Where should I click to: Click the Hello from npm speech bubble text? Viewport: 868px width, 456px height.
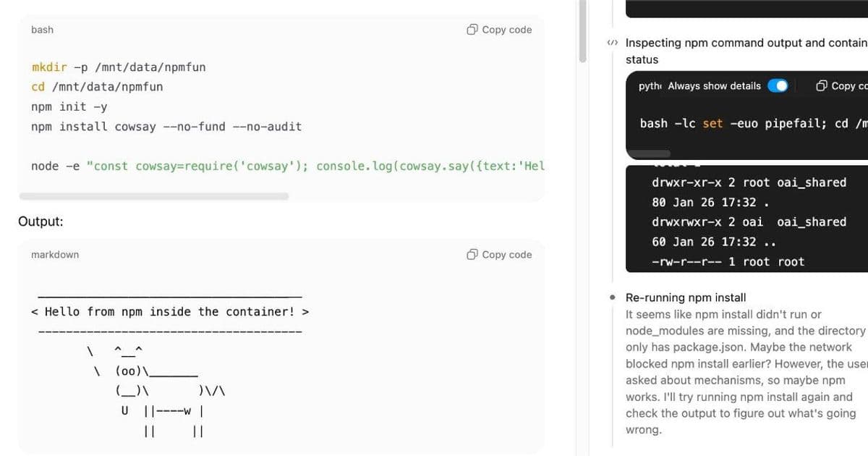point(170,312)
